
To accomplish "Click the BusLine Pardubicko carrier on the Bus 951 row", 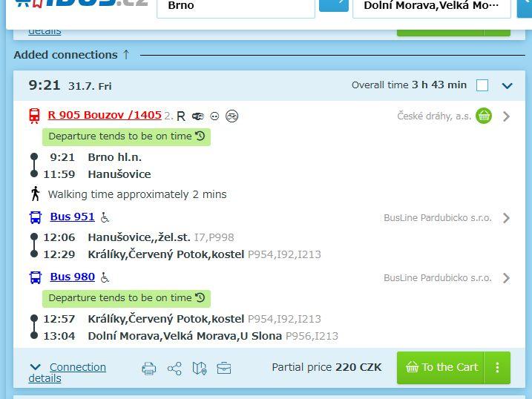I will click(438, 217).
